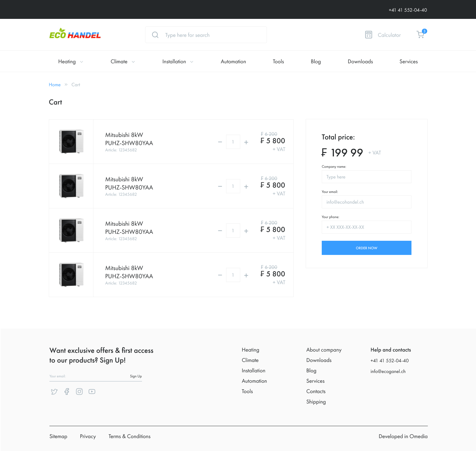Screen dimensions: 476x451
Task: Click the fourth cart item's product thumbnail
Action: click(71, 275)
